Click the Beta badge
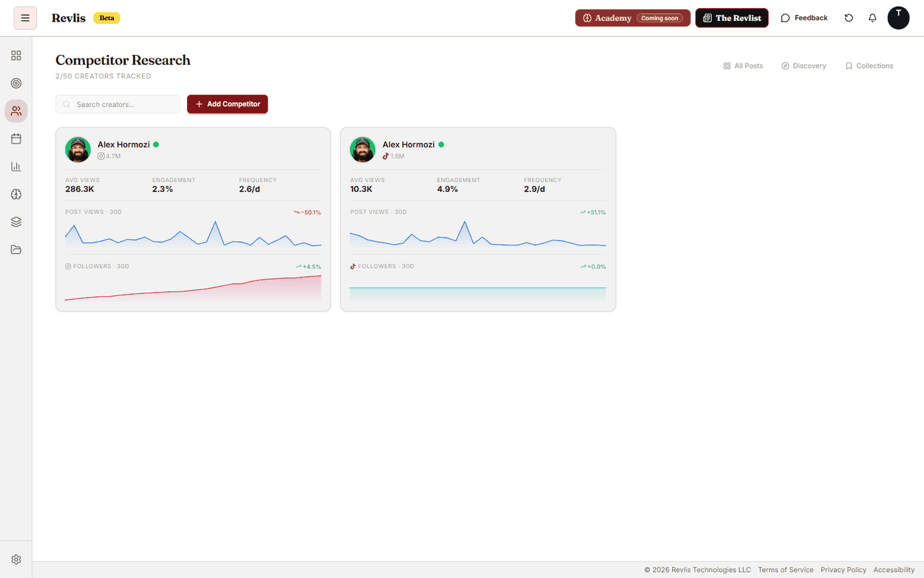Screen dimensions: 924x578 [107, 18]
